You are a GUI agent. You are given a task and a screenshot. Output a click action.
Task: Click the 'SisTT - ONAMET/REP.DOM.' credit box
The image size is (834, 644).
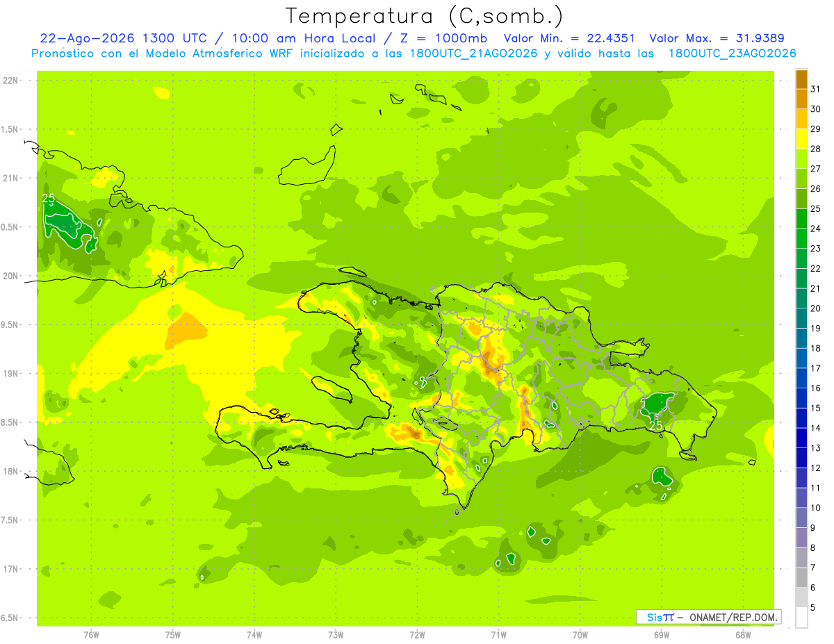[709, 617]
